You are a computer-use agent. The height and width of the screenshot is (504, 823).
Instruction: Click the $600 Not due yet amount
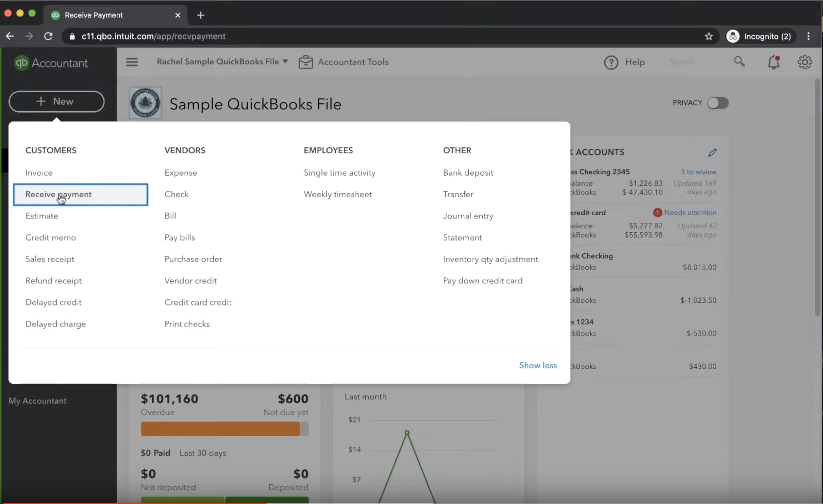(293, 398)
